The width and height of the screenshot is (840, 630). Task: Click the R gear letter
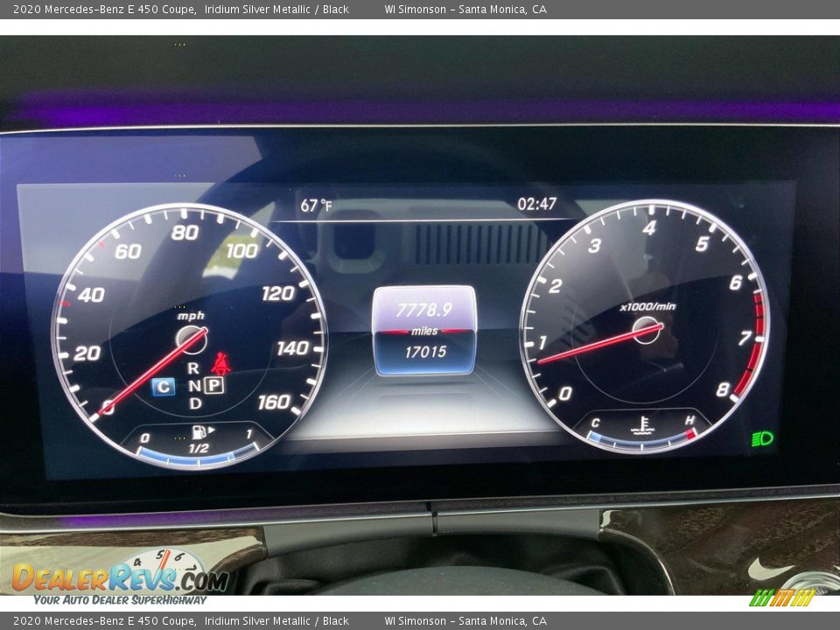(193, 368)
